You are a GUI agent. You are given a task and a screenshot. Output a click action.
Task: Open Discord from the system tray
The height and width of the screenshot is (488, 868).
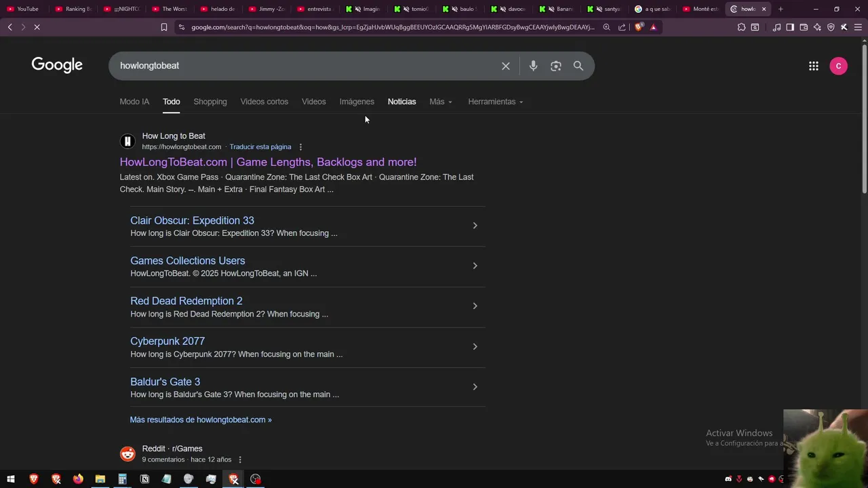click(x=728, y=479)
